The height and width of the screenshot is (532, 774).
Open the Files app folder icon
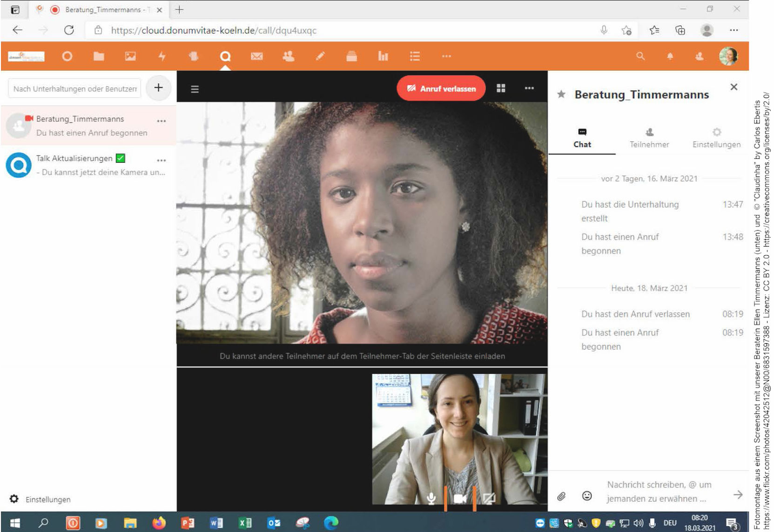(x=99, y=56)
